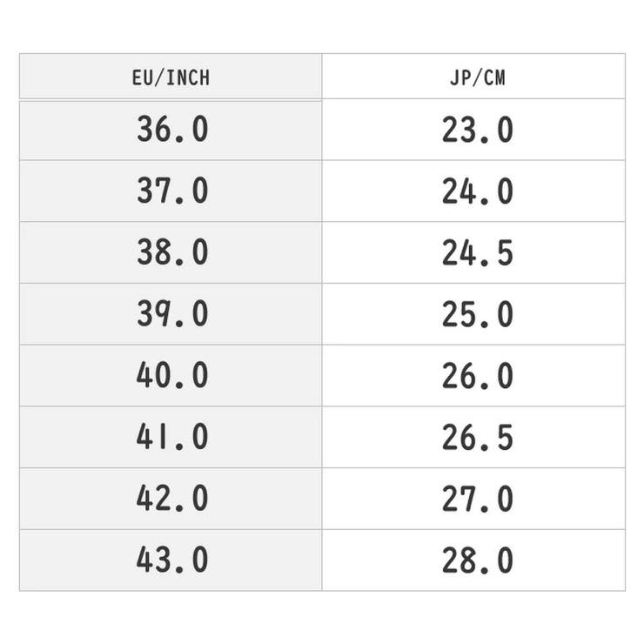Select EU size 36.0 cell
Screen dimensions: 644x644
171,130
